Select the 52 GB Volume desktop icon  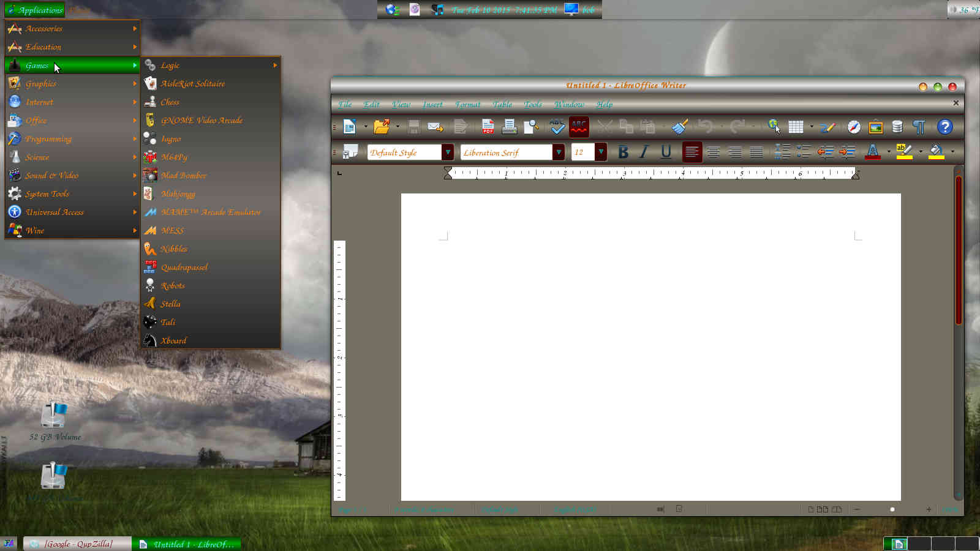click(x=54, y=421)
